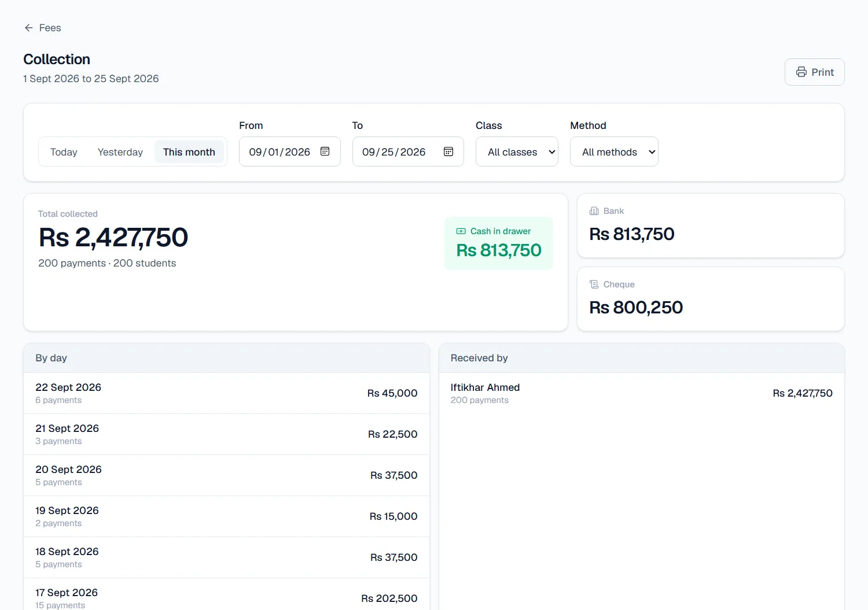Click the 19 Sept 2026 row date

[x=67, y=511]
